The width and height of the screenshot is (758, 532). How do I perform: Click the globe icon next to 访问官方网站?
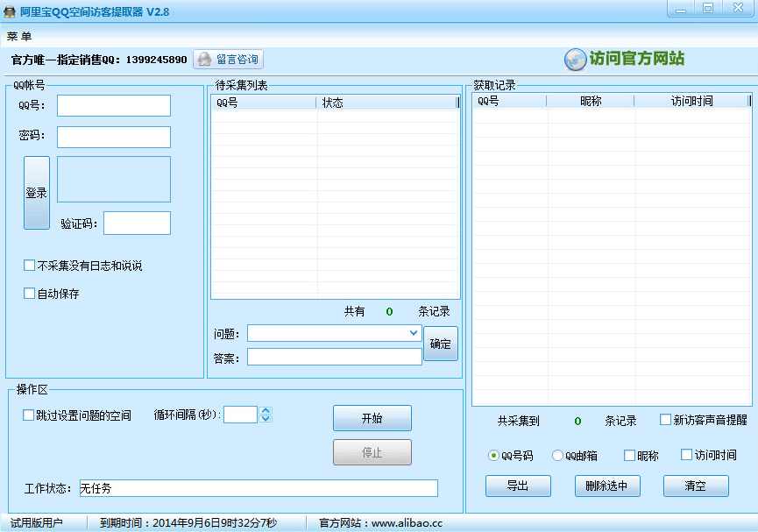pyautogui.click(x=576, y=59)
